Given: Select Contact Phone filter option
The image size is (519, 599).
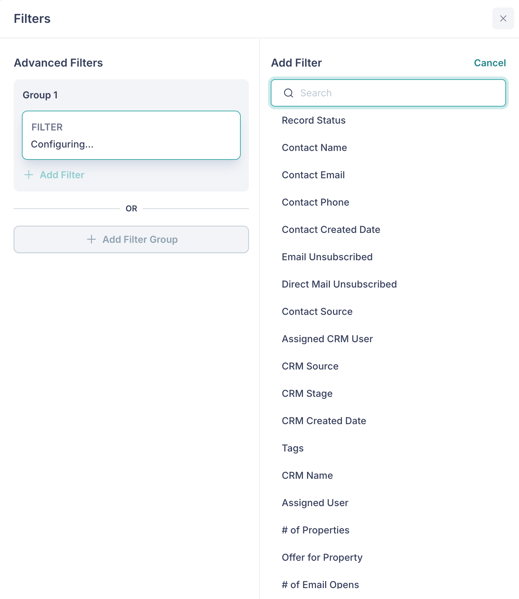Looking at the screenshot, I should [315, 202].
